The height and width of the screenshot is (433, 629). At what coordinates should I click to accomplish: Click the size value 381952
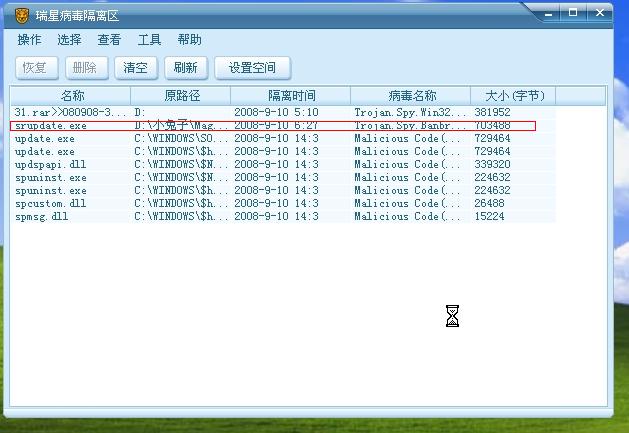point(492,112)
